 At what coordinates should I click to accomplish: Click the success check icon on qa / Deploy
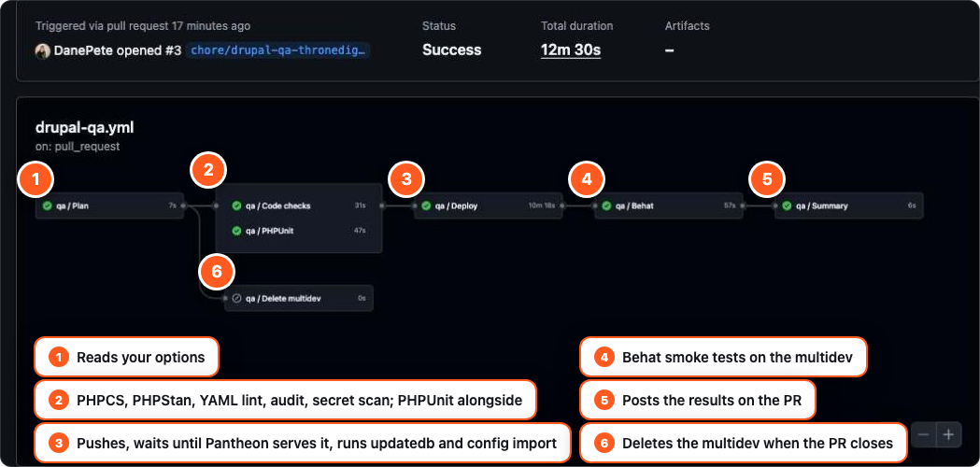point(426,205)
